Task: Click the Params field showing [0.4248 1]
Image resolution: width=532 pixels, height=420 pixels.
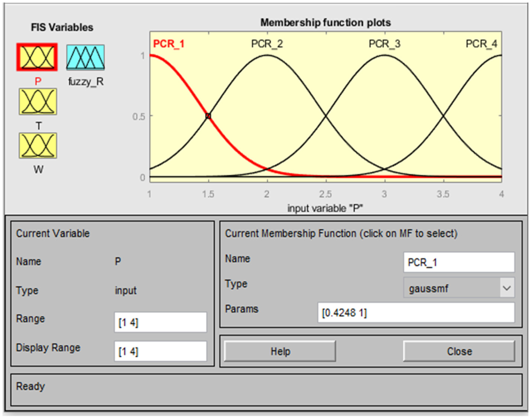Action: tap(416, 313)
